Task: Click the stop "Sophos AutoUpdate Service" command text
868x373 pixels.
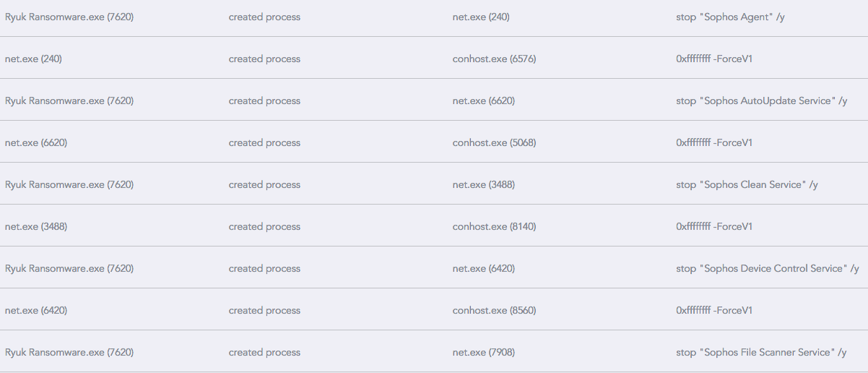Action: tap(761, 100)
